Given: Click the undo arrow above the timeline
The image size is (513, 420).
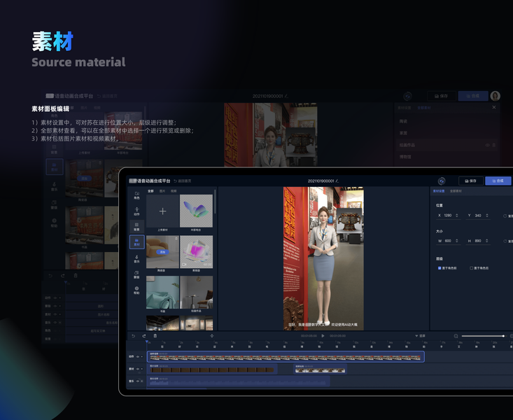Looking at the screenshot, I should [x=133, y=336].
